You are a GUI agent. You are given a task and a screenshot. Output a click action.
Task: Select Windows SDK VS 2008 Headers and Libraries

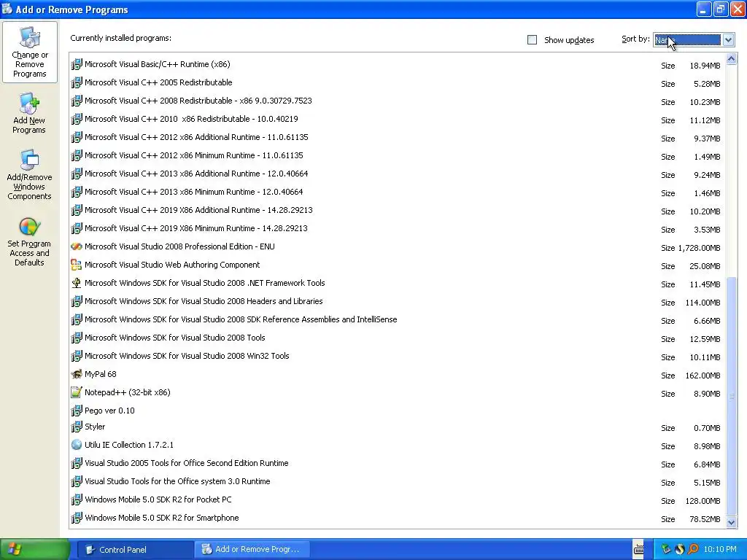(398, 301)
